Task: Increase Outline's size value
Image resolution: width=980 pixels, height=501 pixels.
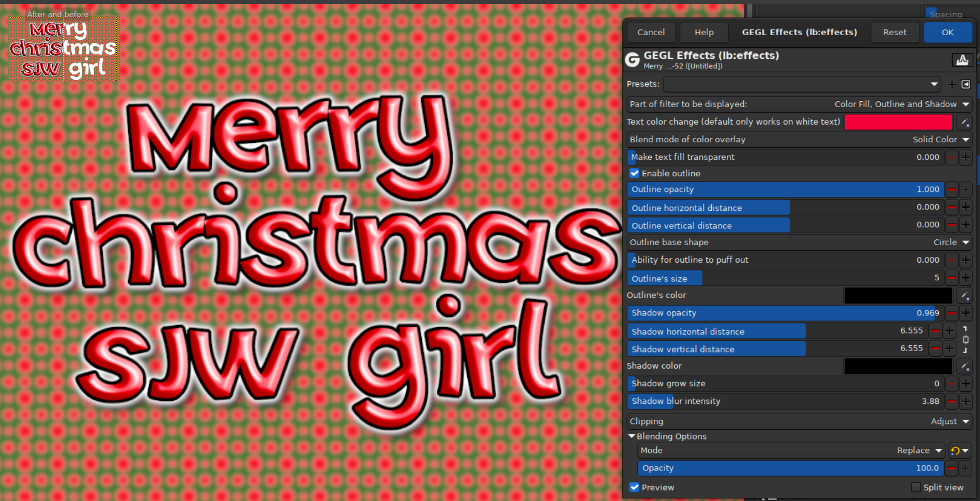Action: [x=966, y=278]
